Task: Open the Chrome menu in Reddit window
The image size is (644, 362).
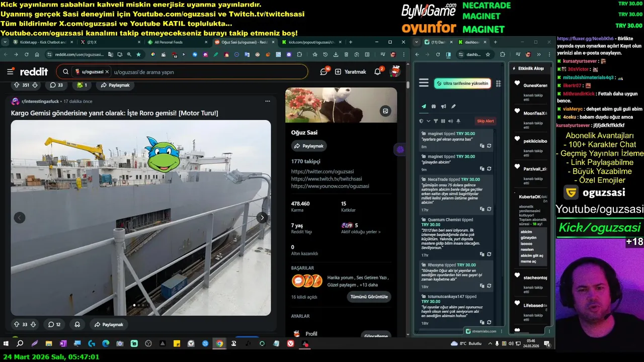Action: point(404,54)
